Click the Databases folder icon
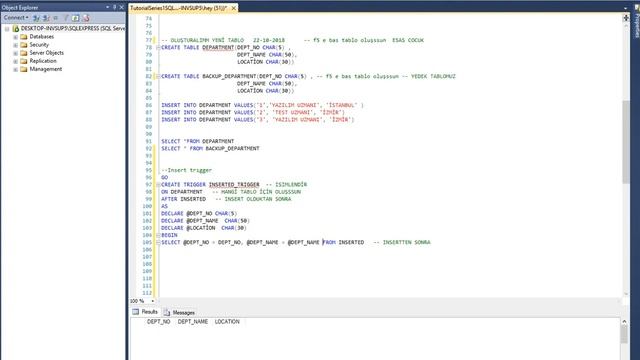The height and width of the screenshot is (360, 640). pos(24,37)
